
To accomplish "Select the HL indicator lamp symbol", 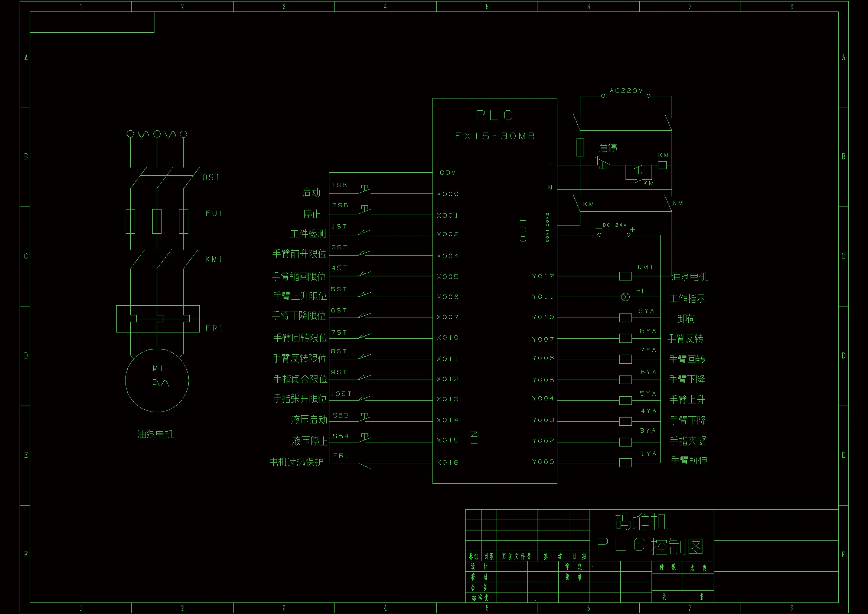I will tap(625, 297).
